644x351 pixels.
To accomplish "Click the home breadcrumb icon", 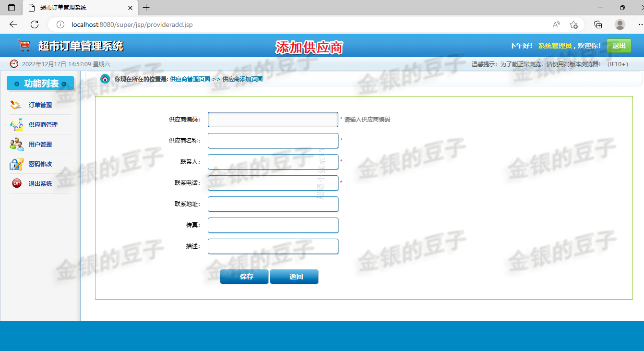I will click(105, 79).
